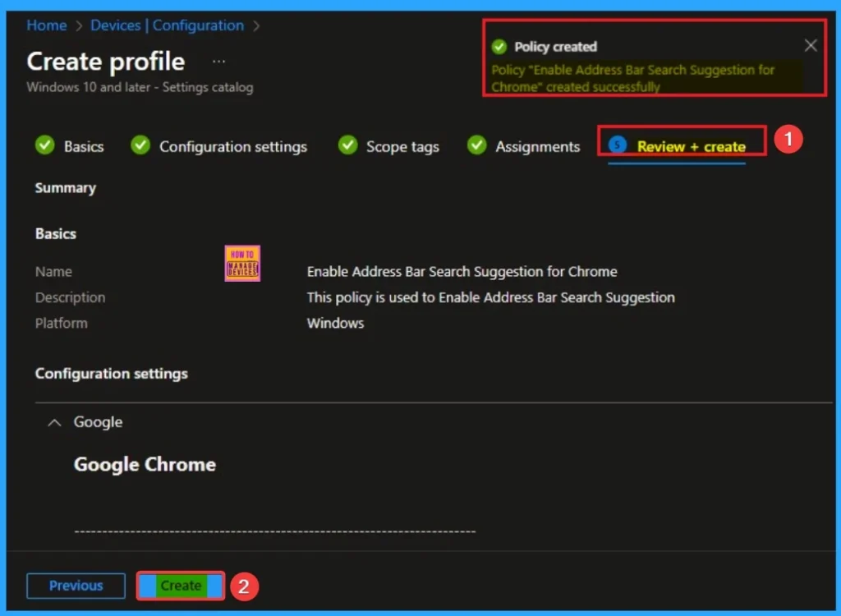The height and width of the screenshot is (616, 841).
Task: Select the description text 'This policy is used to Enable Address Bar Search Suggestion'
Action: point(491,297)
